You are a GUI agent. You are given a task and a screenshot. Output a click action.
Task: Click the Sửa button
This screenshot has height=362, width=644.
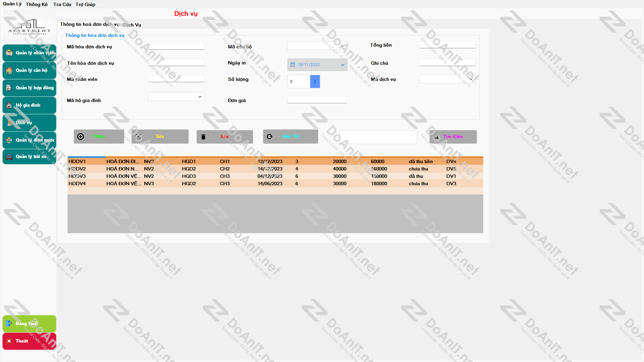coord(160,137)
